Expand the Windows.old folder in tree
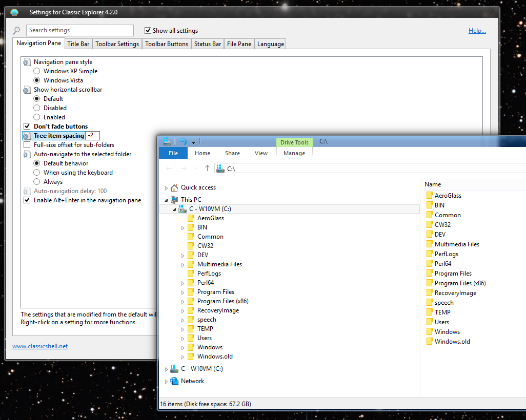526x420 pixels. 183,357
